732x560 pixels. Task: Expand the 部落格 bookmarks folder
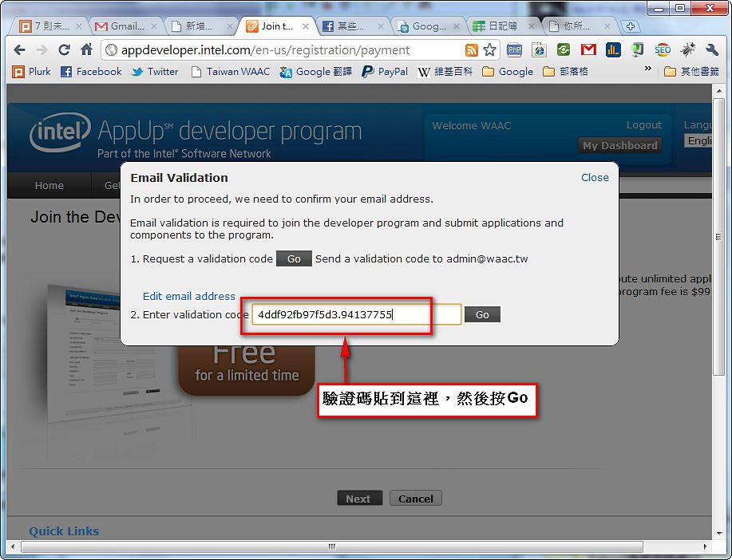(x=565, y=72)
